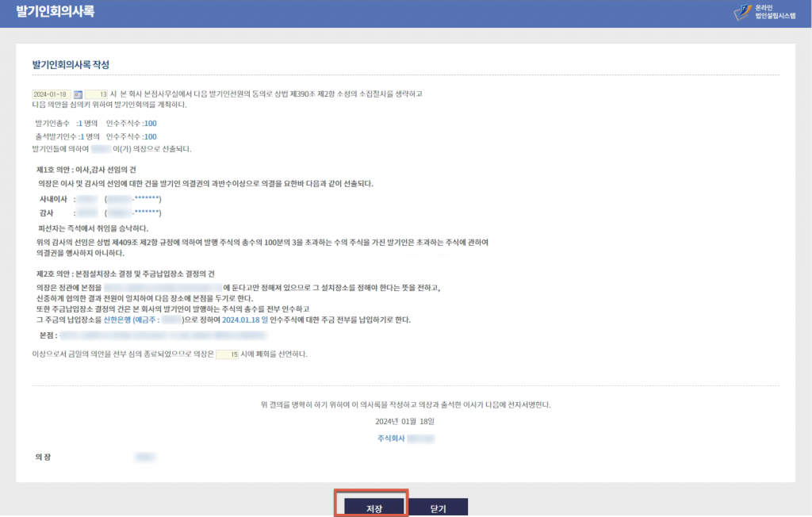Click the meeting date field 2024-01-18

coord(51,94)
